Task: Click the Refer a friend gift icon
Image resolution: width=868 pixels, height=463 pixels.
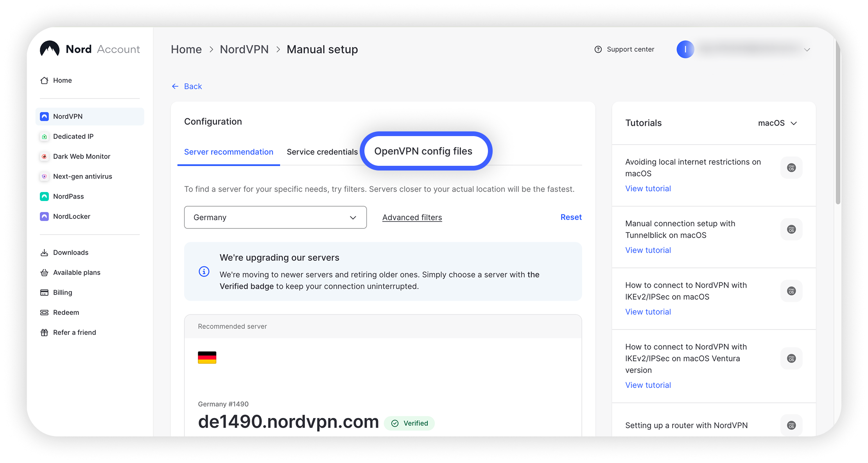Action: pyautogui.click(x=44, y=332)
